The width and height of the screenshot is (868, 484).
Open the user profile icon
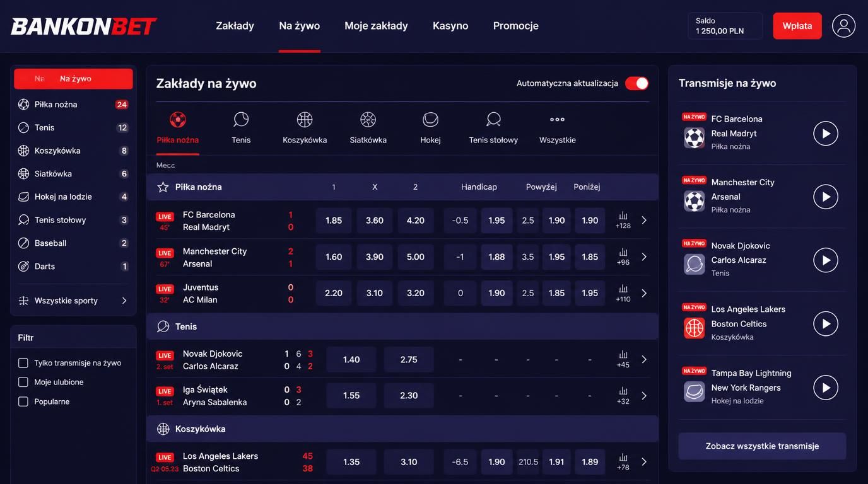(x=843, y=26)
